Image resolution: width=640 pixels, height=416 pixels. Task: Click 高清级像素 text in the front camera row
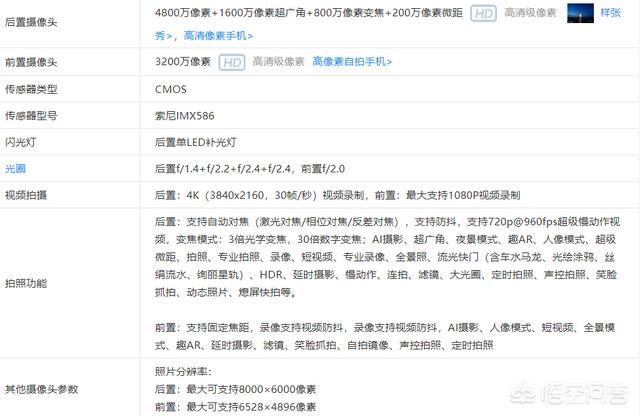(x=278, y=62)
